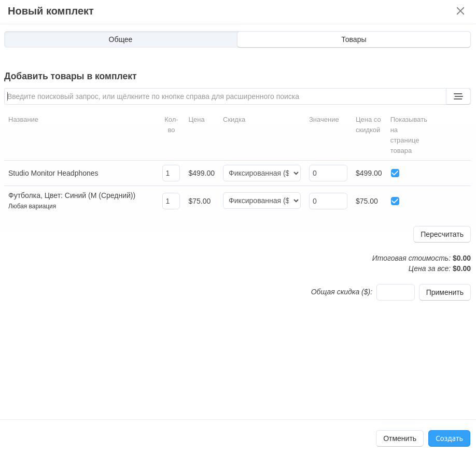Open advanced search with hamburger icon

point(458,96)
